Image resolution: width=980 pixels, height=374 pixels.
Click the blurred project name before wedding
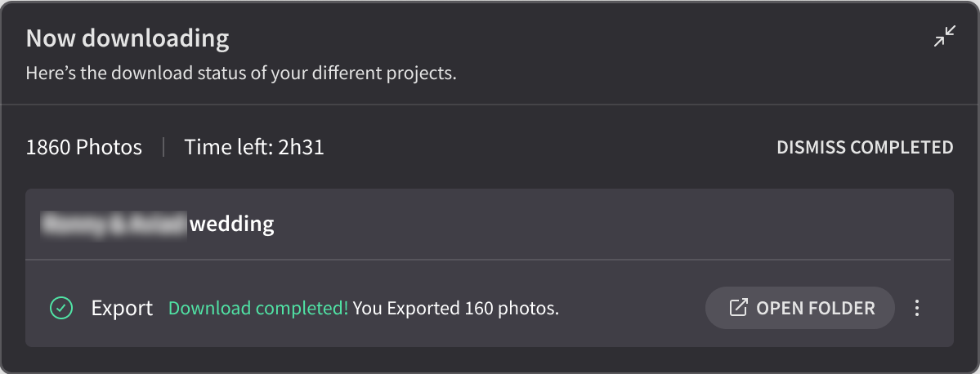click(x=113, y=224)
